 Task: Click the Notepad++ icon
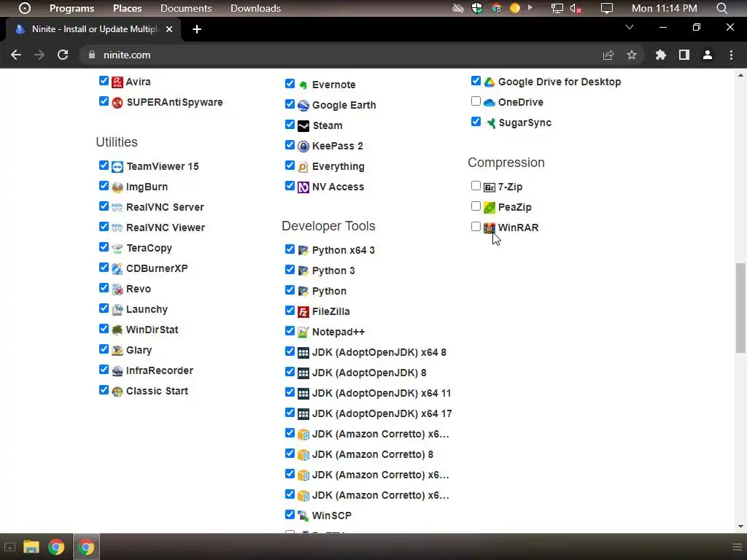303,332
